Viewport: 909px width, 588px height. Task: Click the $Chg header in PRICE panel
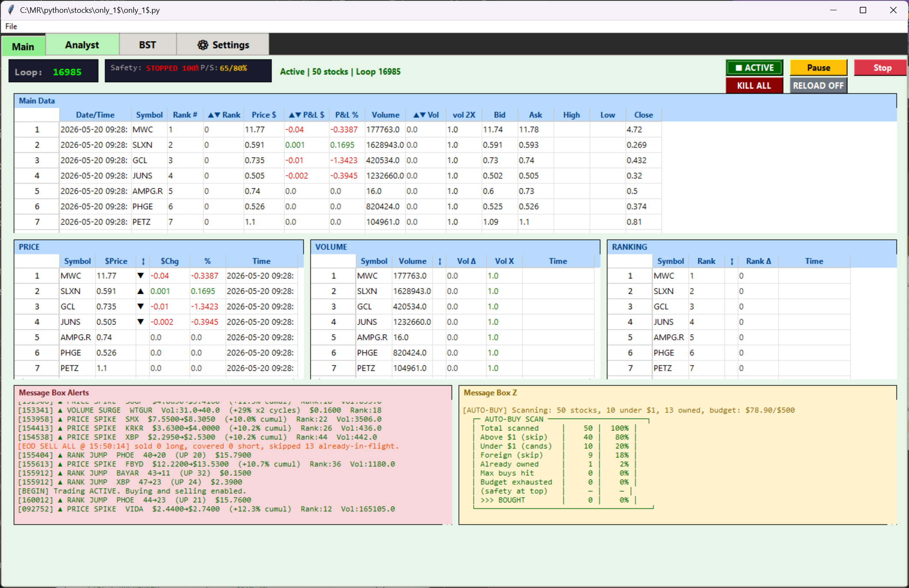[169, 261]
